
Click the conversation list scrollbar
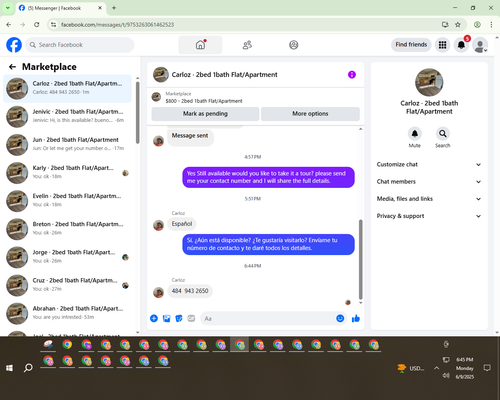pyautogui.click(x=138, y=113)
